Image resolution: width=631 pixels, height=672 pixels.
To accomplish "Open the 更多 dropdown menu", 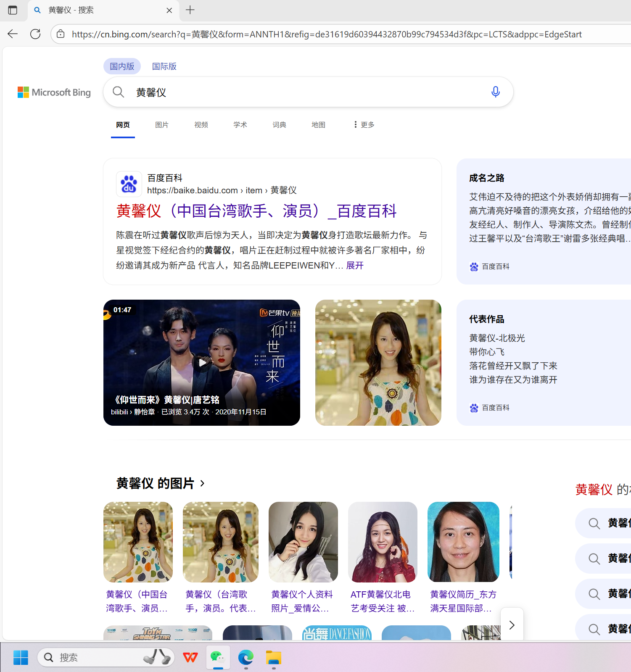I will click(364, 125).
